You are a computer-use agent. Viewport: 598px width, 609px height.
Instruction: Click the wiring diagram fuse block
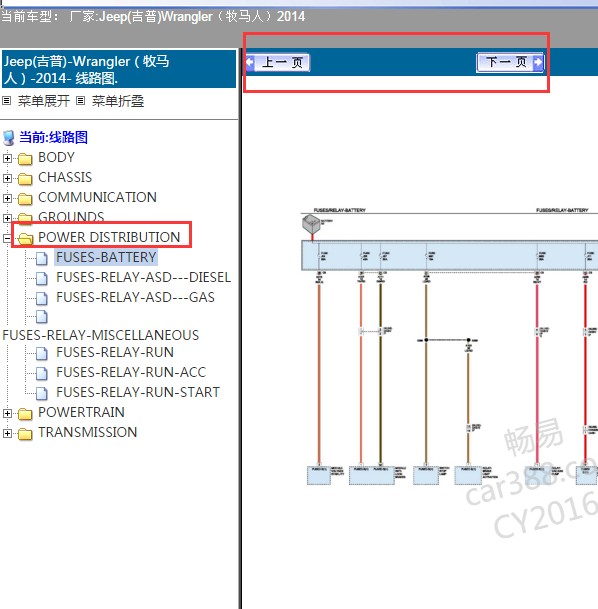point(450,255)
